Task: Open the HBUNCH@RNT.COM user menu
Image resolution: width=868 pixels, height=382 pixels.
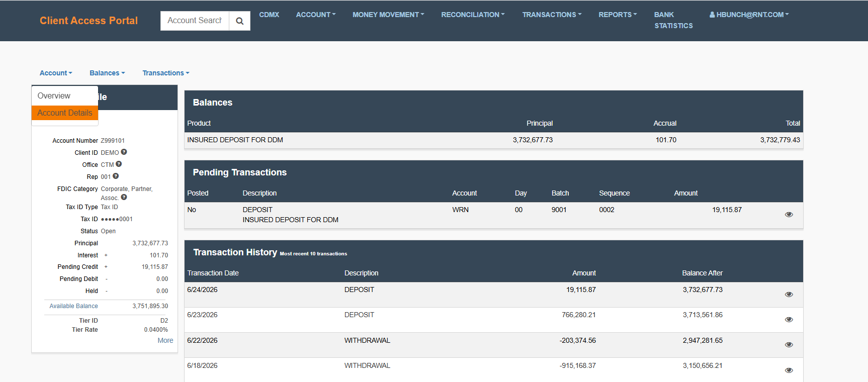Action: pyautogui.click(x=749, y=15)
